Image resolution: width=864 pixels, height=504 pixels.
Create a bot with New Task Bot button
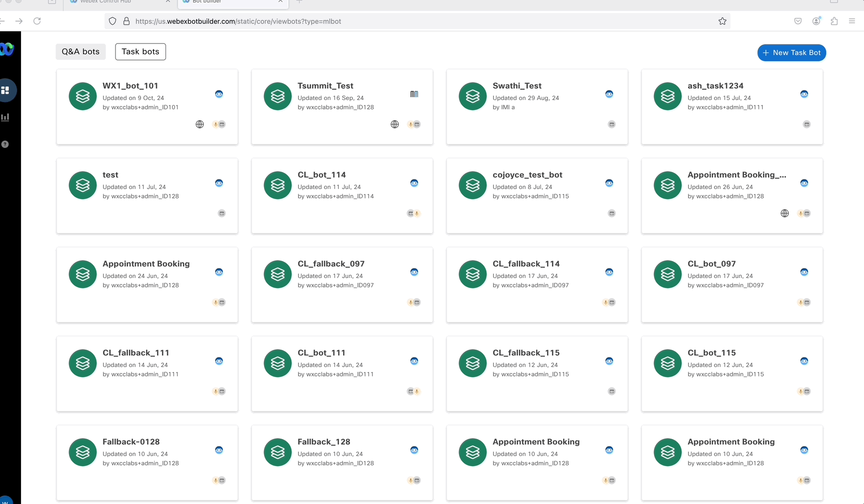[x=791, y=52]
